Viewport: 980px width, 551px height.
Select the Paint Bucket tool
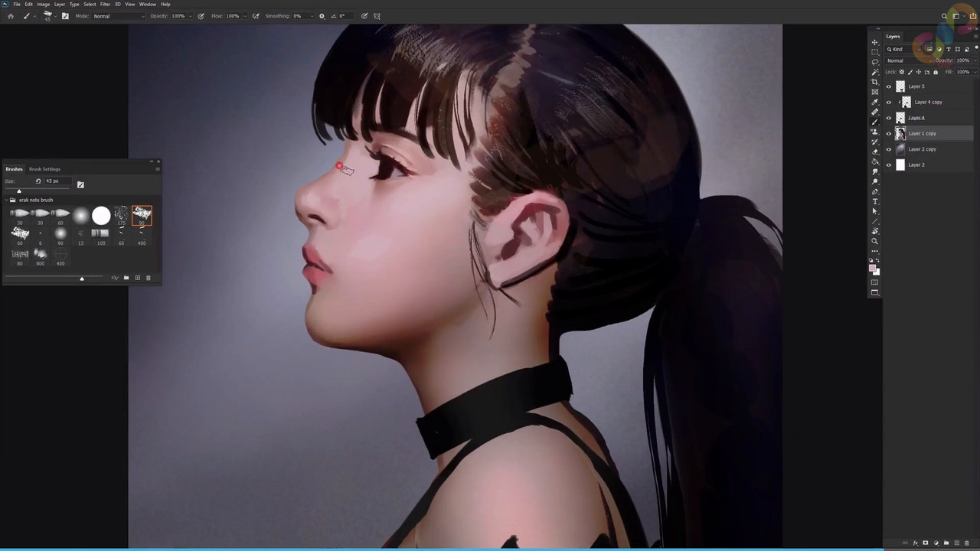coord(875,161)
